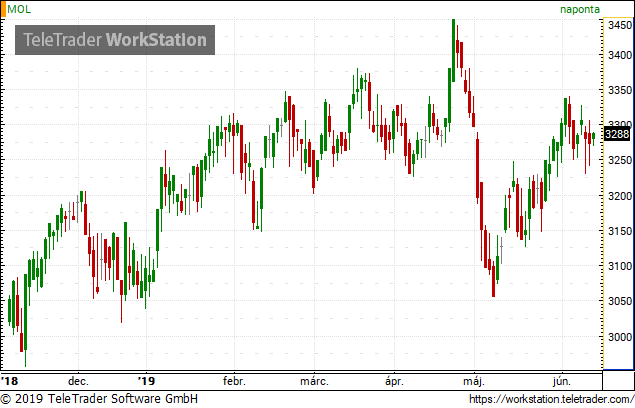Image resolution: width=635 pixels, height=408 pixels.
Task: Click the 'dec.' month label
Action: (78, 381)
